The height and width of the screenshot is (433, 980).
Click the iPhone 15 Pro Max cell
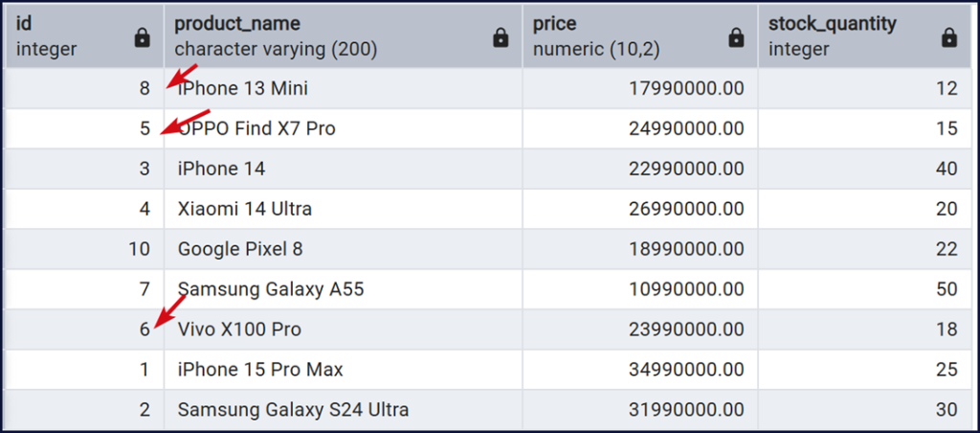(260, 370)
